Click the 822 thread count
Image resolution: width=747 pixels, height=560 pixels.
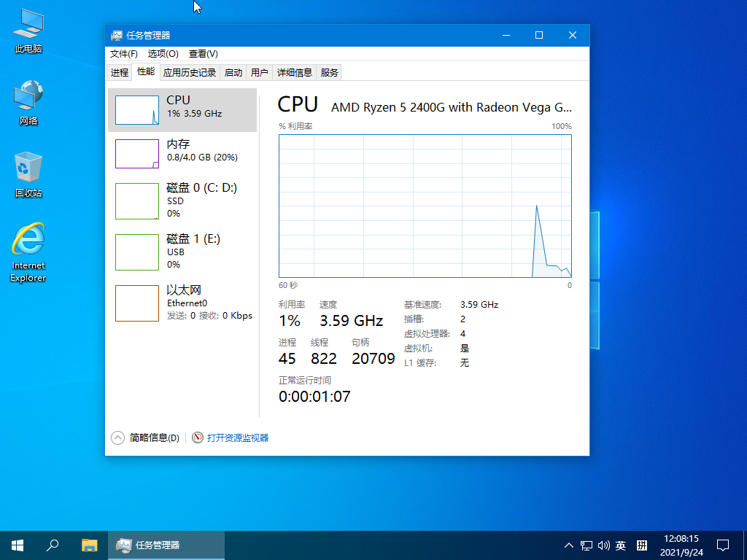pos(324,359)
